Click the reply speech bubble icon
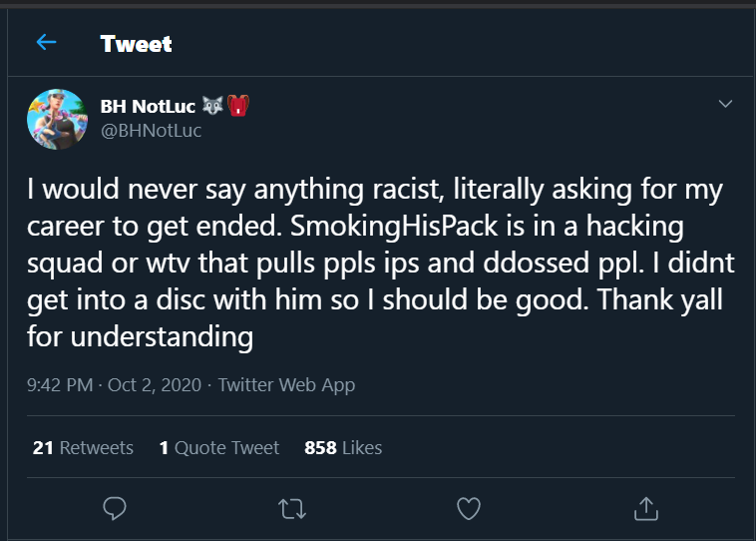This screenshot has height=541, width=756. click(114, 508)
